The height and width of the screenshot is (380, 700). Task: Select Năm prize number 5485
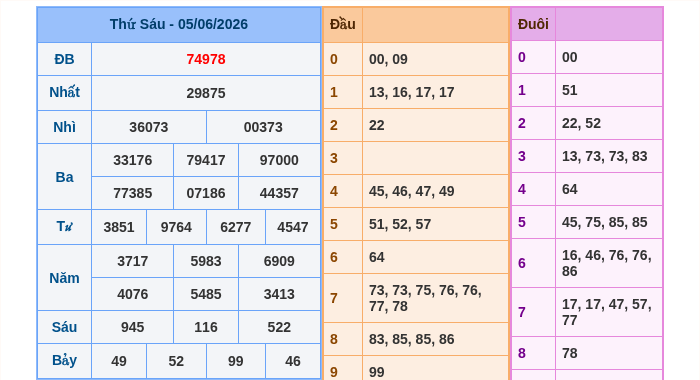(206, 294)
